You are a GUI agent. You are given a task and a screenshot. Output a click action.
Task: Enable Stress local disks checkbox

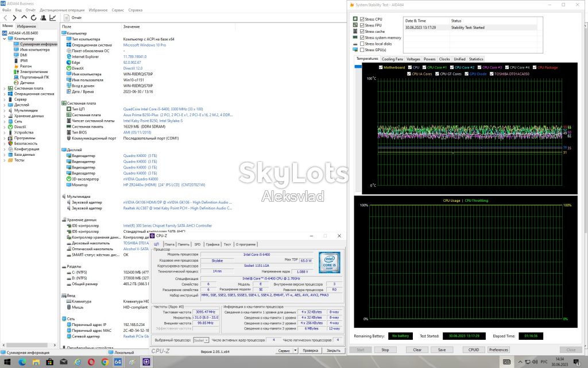click(x=362, y=44)
